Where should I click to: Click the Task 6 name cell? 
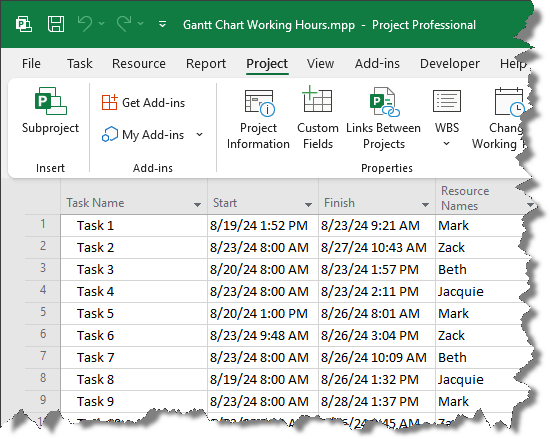pos(134,336)
